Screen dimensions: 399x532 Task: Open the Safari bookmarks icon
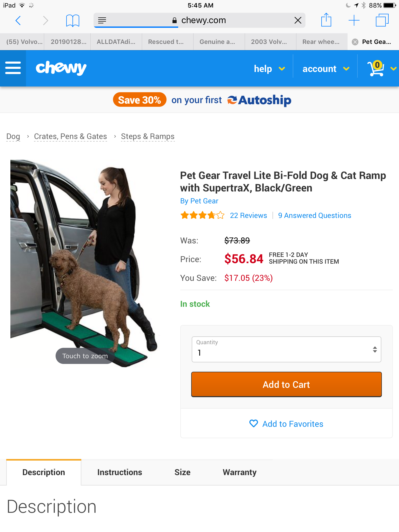tap(72, 20)
